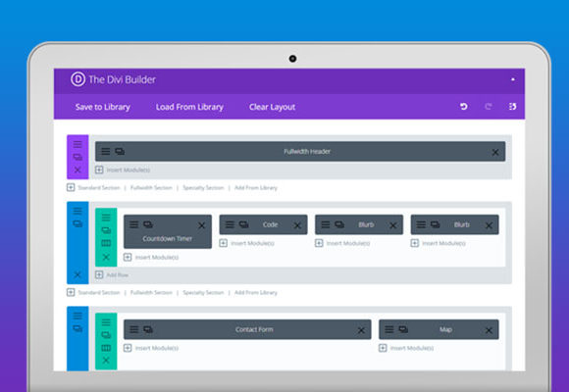Open Code module settings icon

click(230, 224)
